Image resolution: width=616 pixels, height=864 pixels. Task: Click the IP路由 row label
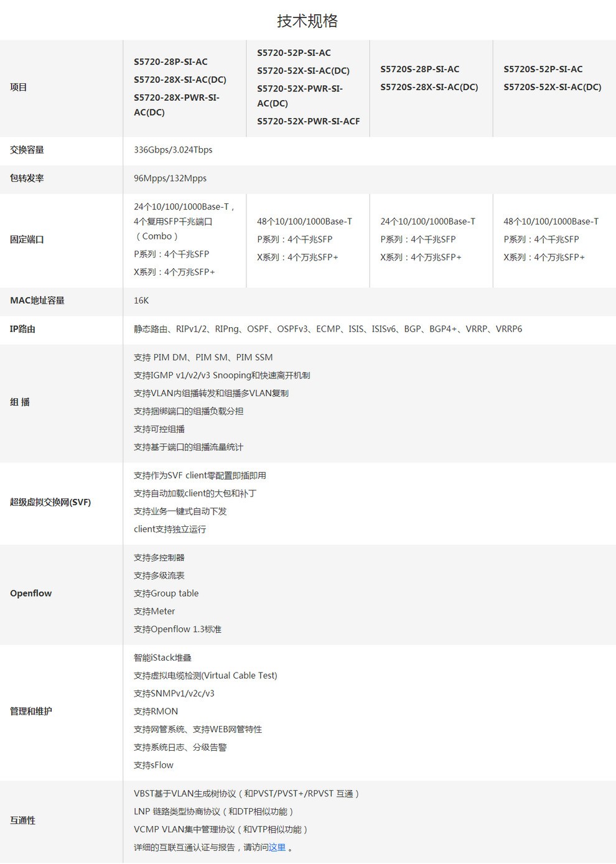click(x=22, y=329)
